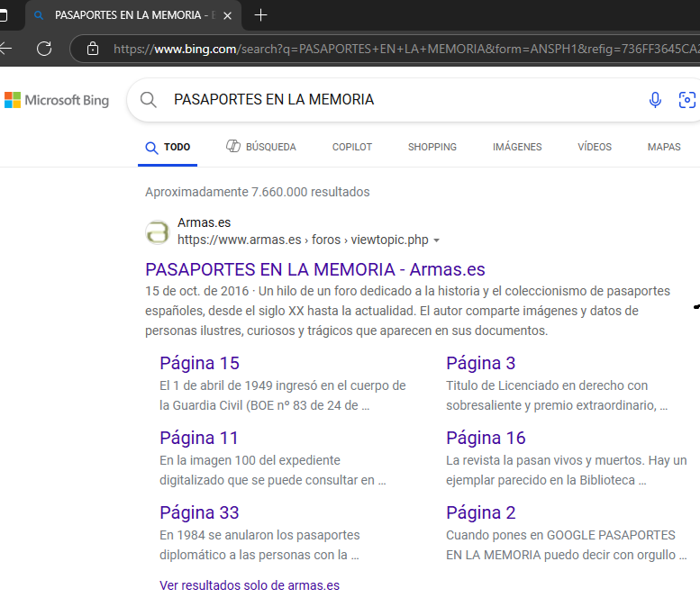Switch to the Imágenes tab

point(517,147)
